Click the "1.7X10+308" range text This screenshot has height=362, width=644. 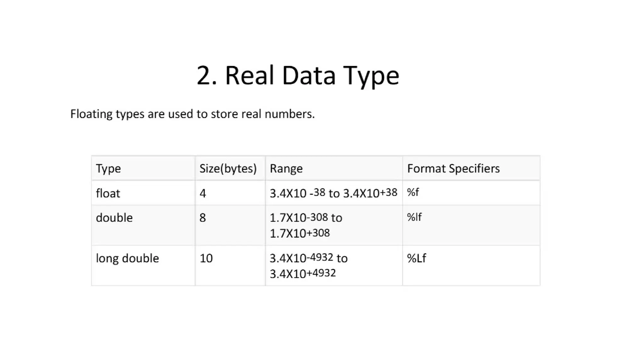[300, 233]
